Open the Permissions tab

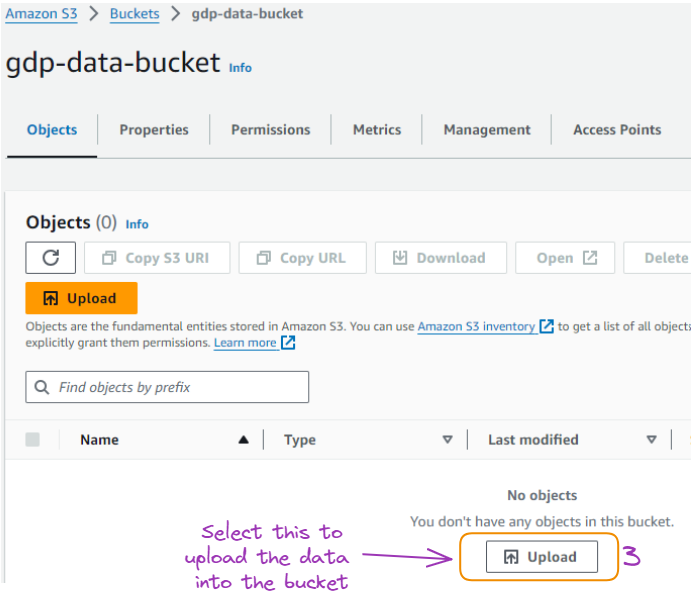tap(271, 130)
